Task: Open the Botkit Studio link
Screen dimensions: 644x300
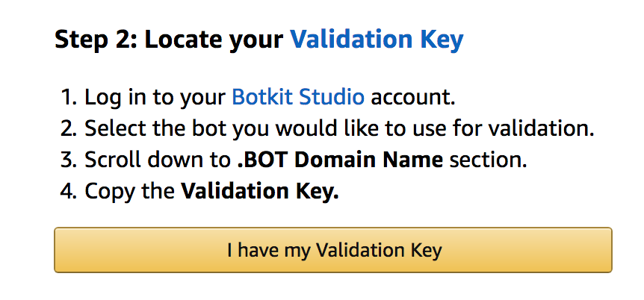Action: coord(298,97)
